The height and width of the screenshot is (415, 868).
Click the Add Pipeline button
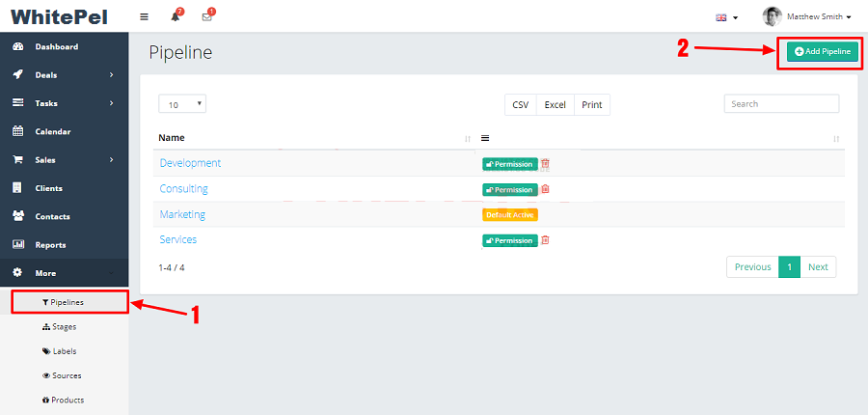822,51
